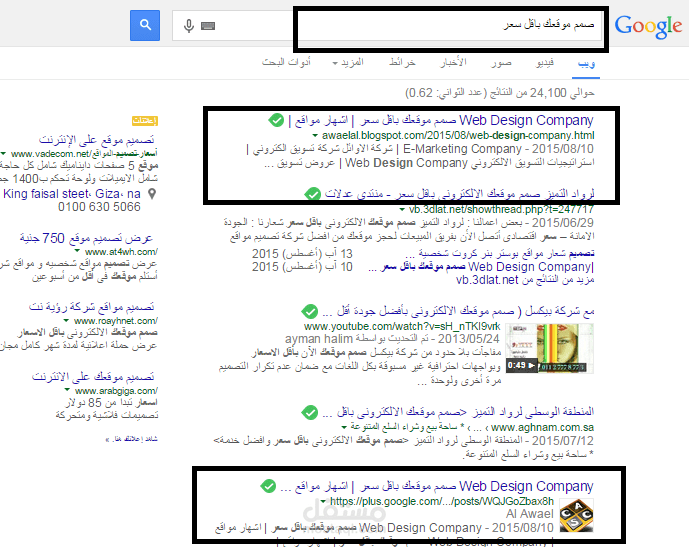
Task: Click the blue magnifier search button
Action: tap(145, 25)
